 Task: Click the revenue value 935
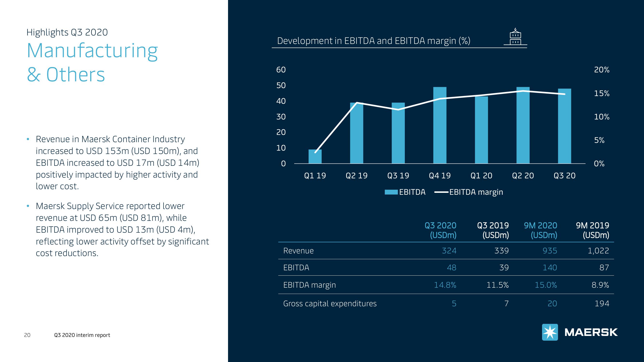(550, 251)
